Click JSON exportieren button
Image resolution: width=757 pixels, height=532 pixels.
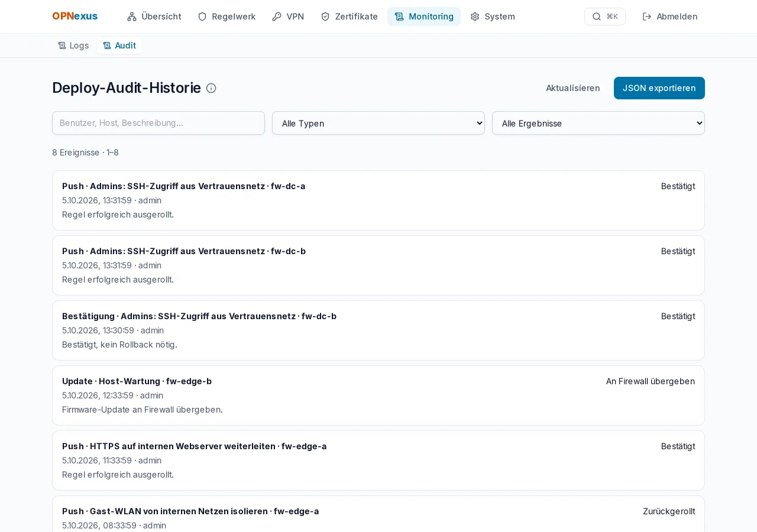point(659,88)
